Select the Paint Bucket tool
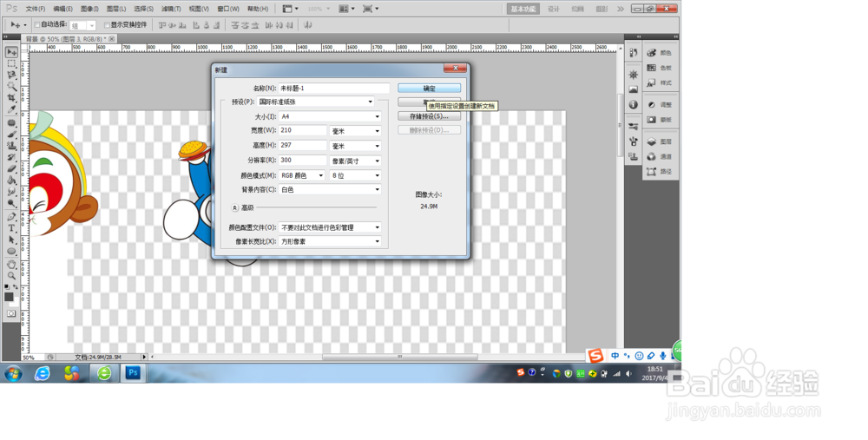868x440 pixels. pyautogui.click(x=11, y=180)
